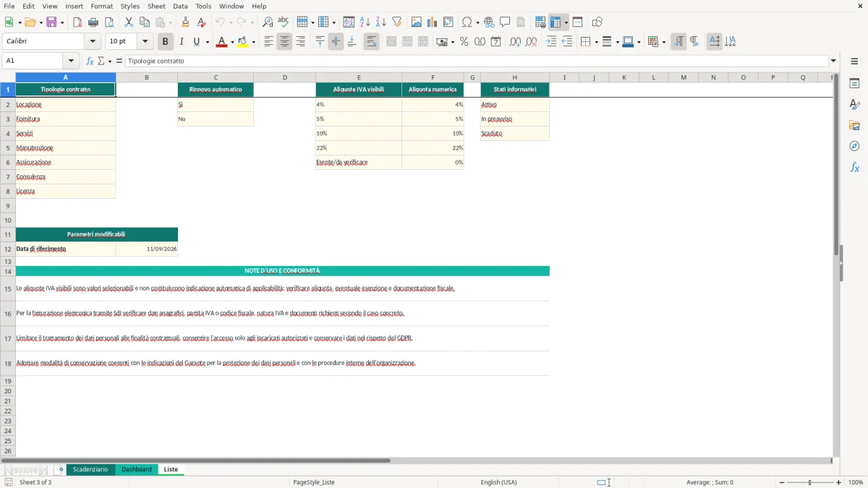Viewport: 868px width, 488px height.
Task: Click the formula input line
Action: [x=476, y=61]
